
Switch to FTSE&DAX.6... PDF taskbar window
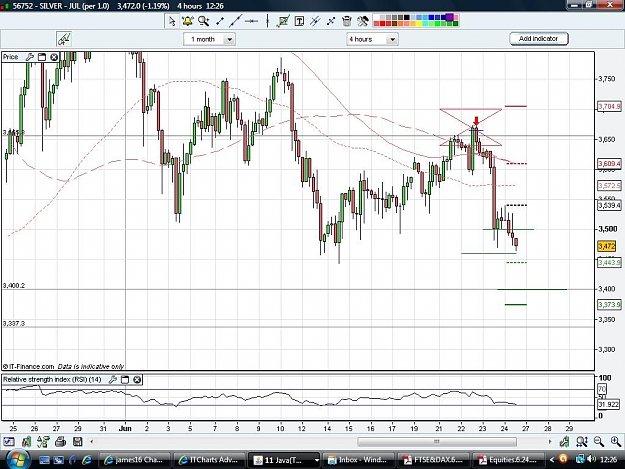coord(433,460)
